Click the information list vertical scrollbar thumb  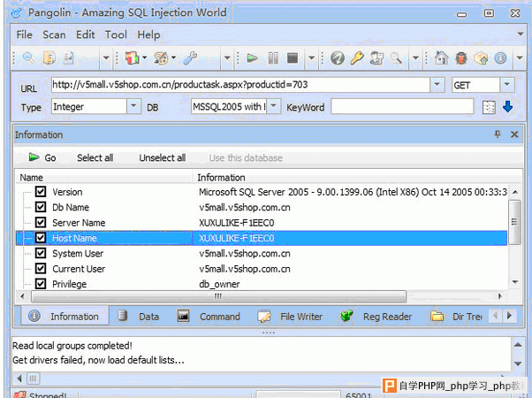tap(514, 222)
